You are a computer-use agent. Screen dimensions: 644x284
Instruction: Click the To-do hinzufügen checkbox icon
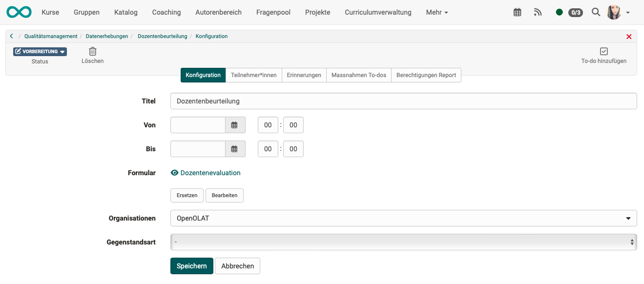[604, 51]
